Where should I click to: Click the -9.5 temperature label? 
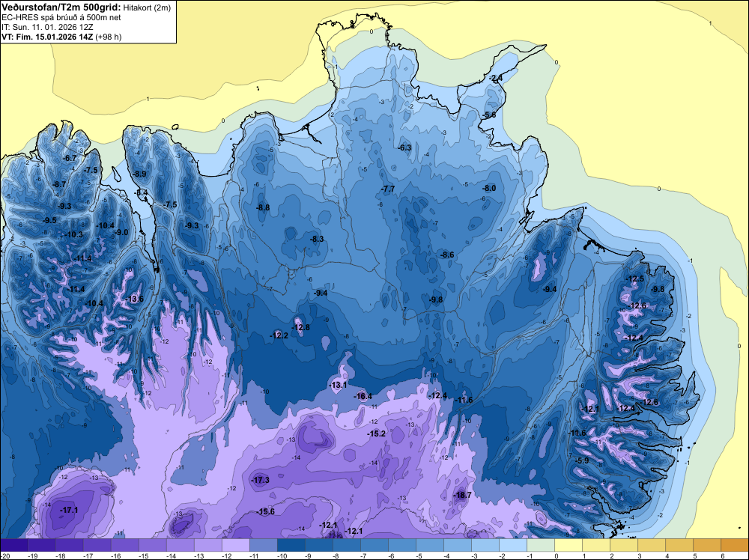(x=49, y=220)
